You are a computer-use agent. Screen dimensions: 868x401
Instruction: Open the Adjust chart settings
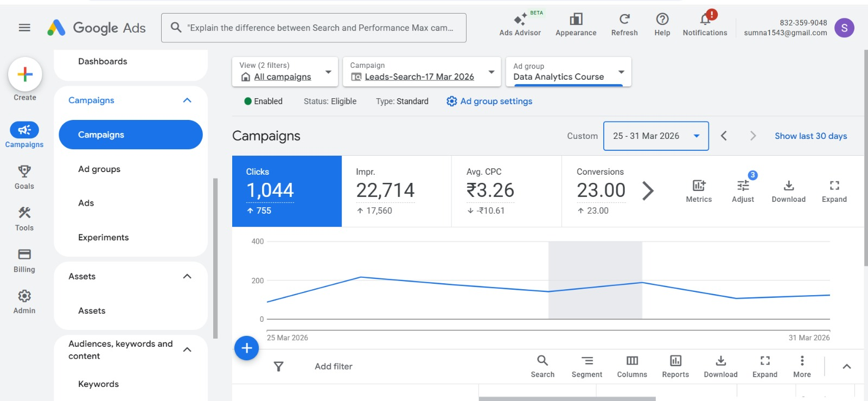click(x=743, y=191)
